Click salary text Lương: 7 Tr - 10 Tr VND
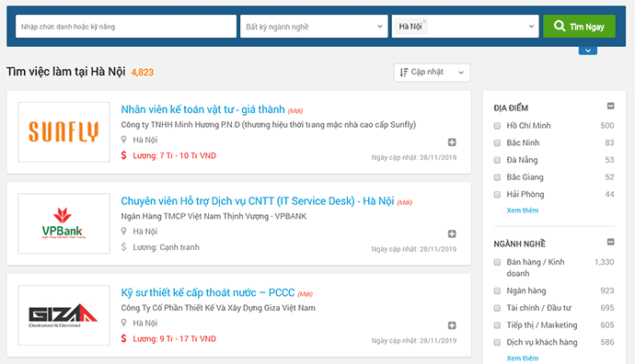 (x=175, y=155)
